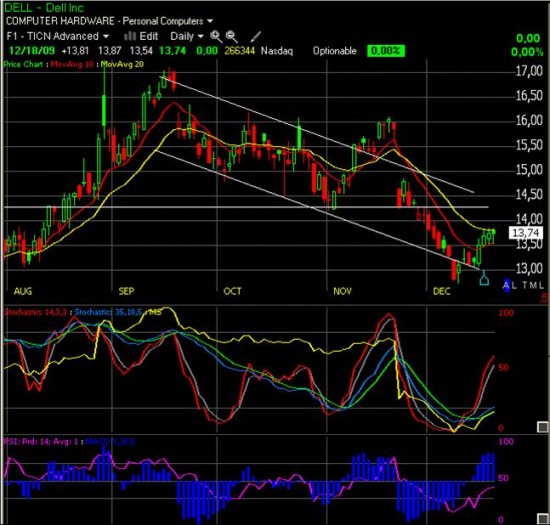
Task: Zoom in on the chart with magnifier plus
Action: (216, 36)
